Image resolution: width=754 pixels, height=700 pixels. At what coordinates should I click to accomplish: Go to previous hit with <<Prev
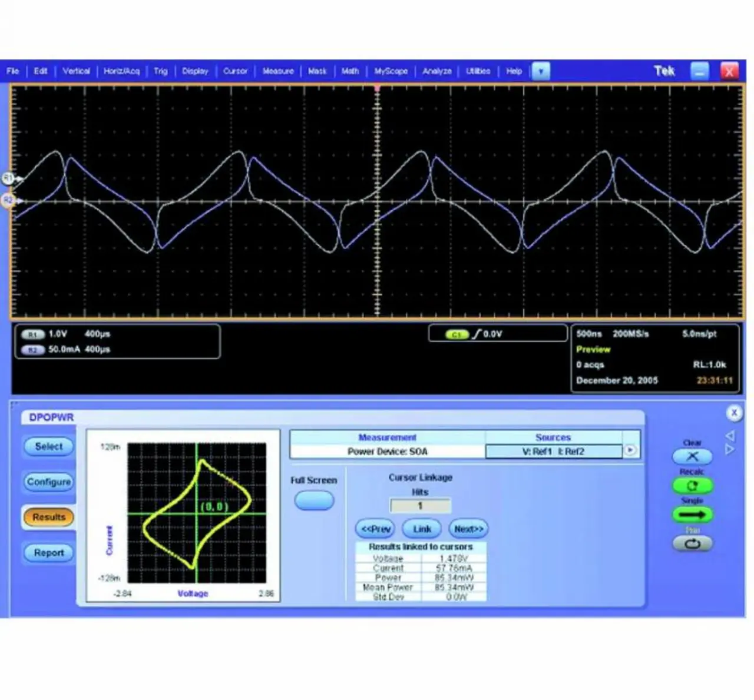click(375, 529)
